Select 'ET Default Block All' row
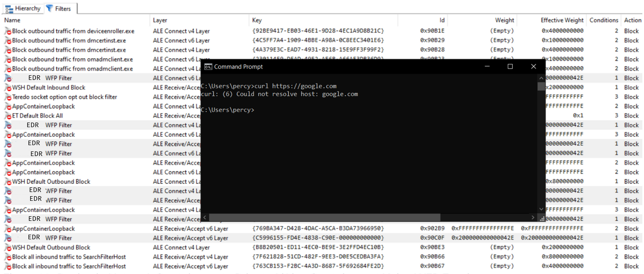Viewport: 644px width, 274px height. 37,116
